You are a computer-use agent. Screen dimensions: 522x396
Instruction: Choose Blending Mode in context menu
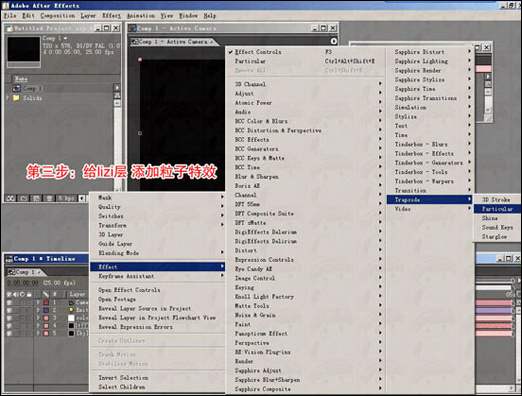[x=157, y=253]
